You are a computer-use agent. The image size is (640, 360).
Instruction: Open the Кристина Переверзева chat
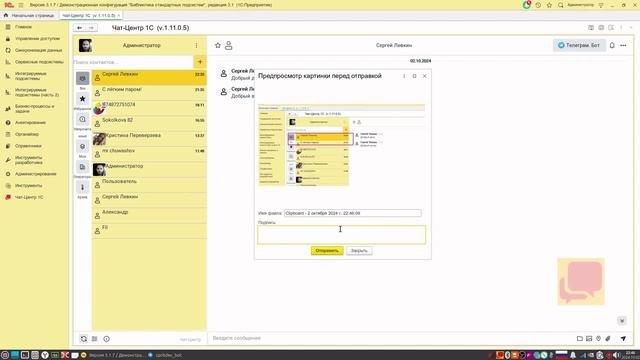pyautogui.click(x=149, y=139)
